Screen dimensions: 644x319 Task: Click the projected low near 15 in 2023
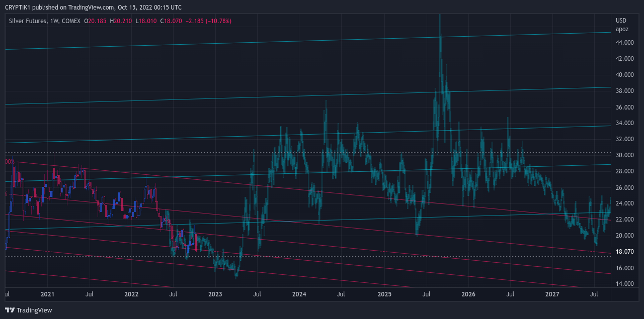click(x=236, y=274)
